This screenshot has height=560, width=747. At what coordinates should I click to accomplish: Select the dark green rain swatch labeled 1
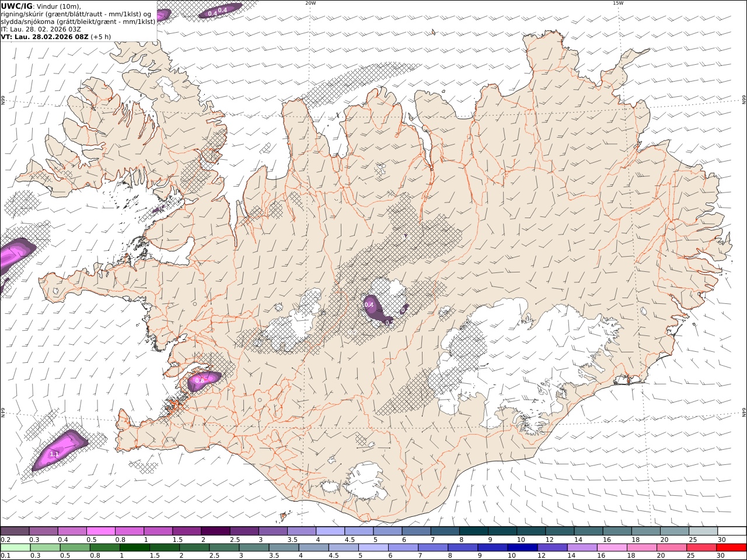click(134, 548)
